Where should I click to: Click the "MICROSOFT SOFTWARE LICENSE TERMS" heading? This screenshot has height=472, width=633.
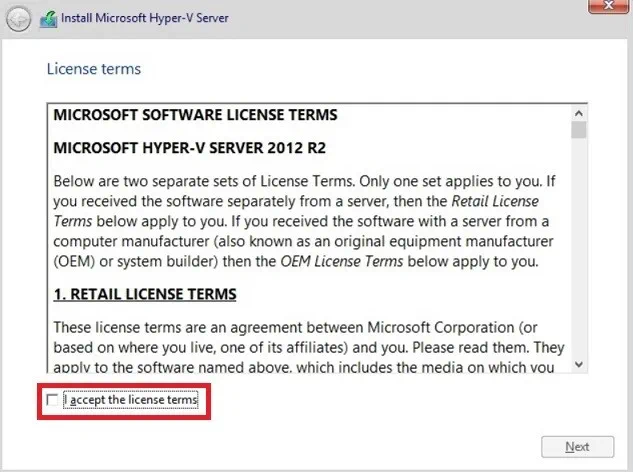tap(195, 114)
